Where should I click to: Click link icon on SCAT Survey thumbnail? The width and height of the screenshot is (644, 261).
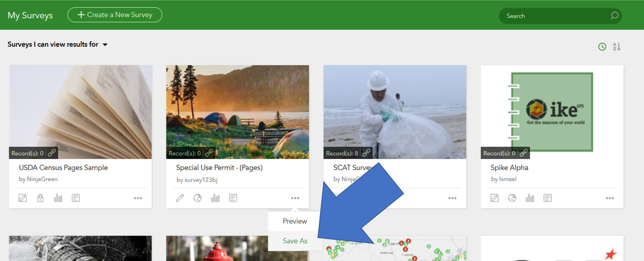pyautogui.click(x=366, y=153)
